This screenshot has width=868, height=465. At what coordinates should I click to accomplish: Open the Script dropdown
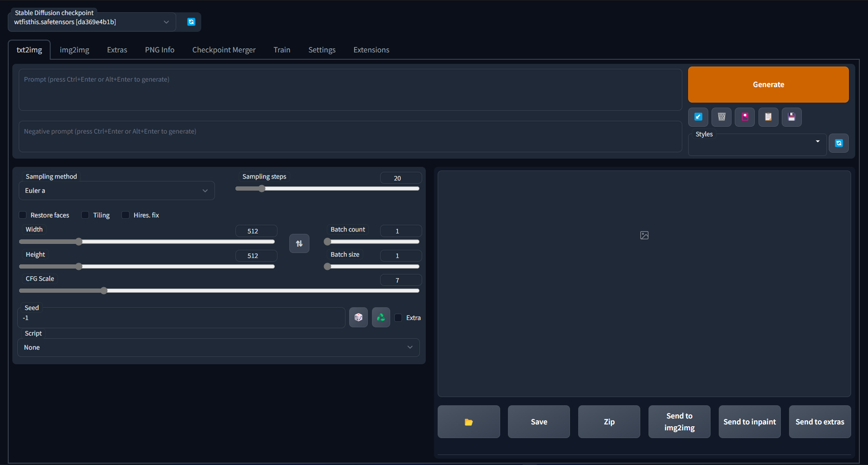(x=218, y=347)
